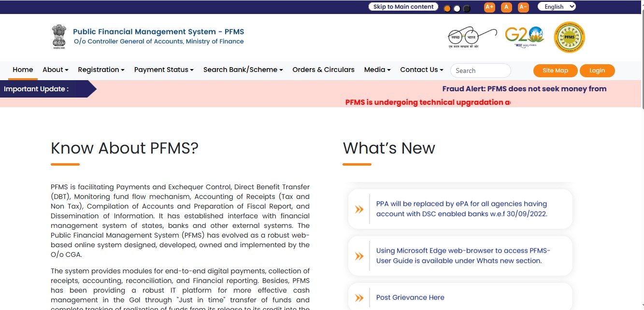Image resolution: width=644 pixels, height=310 pixels.
Task: Open the Site Map page
Action: coord(555,70)
